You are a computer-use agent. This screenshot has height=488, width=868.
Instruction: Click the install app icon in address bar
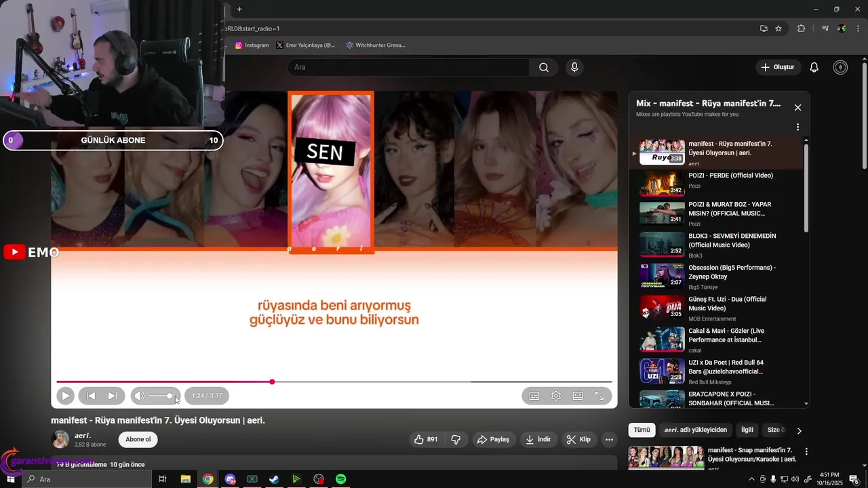pos(764,28)
